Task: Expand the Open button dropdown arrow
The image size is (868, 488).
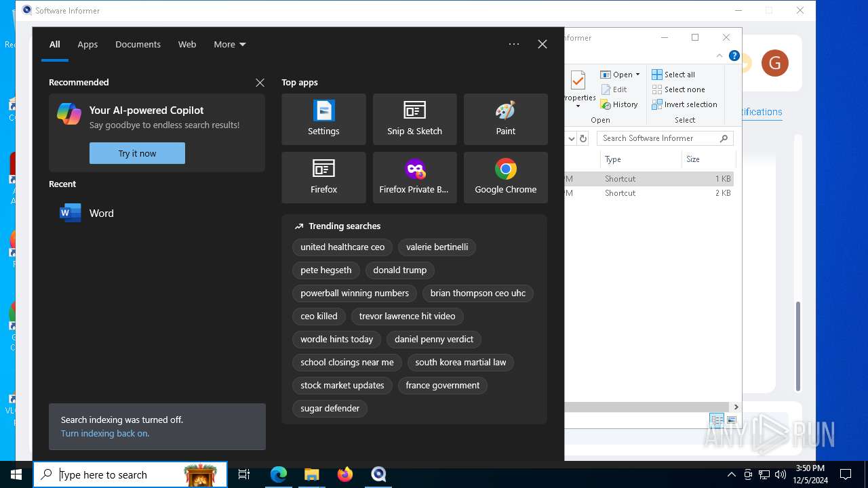Action: (x=637, y=75)
